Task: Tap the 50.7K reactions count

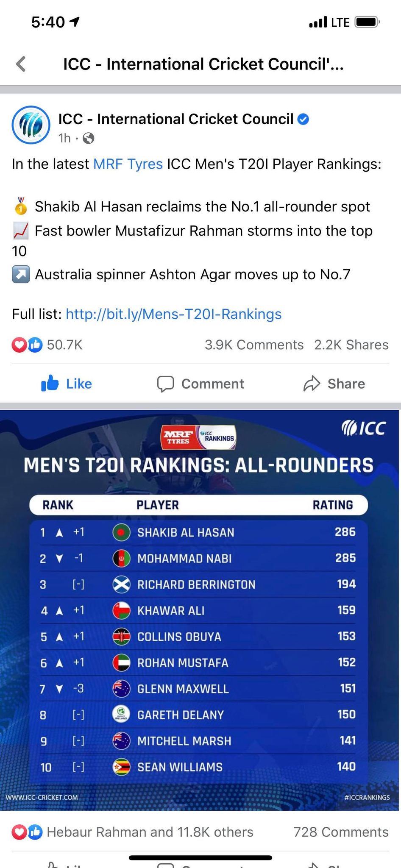Action: click(x=65, y=345)
